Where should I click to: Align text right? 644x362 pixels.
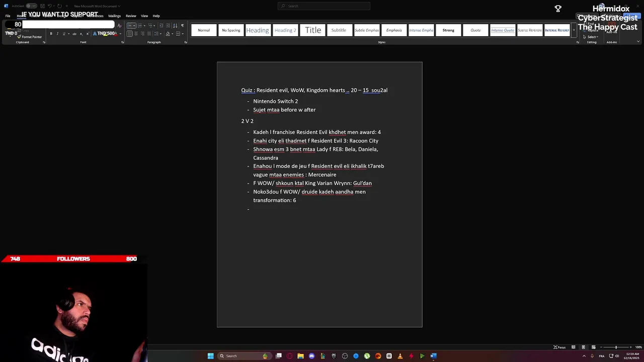142,34
